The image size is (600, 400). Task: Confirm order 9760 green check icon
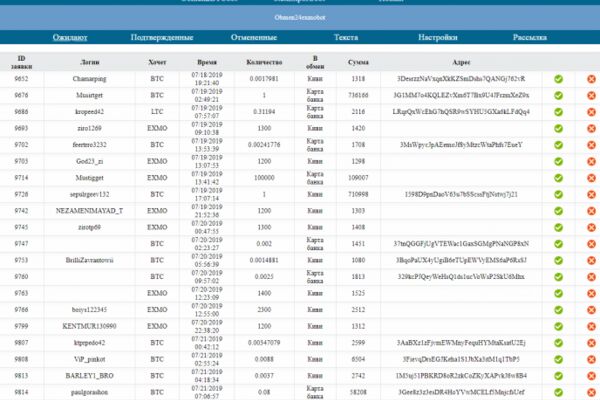tap(559, 276)
